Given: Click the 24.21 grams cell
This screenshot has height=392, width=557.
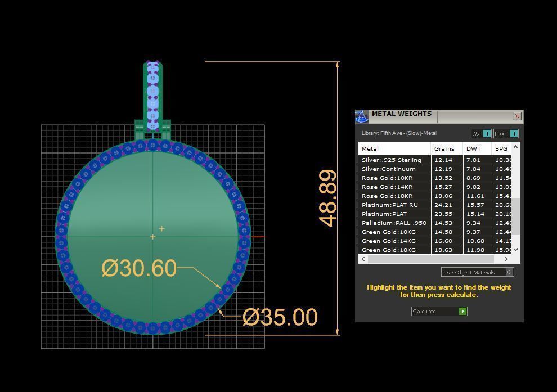Looking at the screenshot, I should (447, 205).
